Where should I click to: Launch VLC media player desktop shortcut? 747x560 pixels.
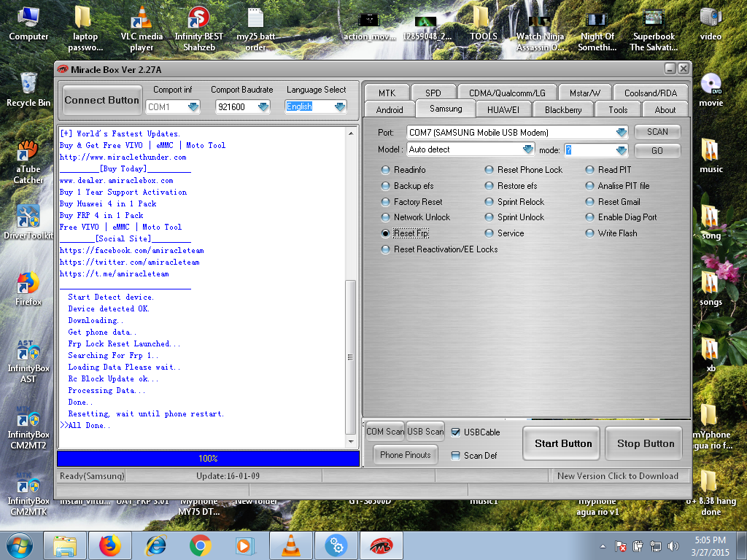pyautogui.click(x=142, y=28)
